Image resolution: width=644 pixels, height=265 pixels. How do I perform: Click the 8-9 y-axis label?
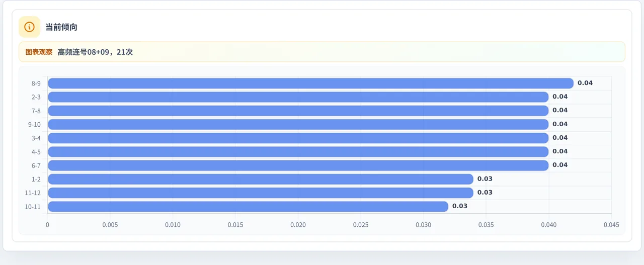coord(36,83)
